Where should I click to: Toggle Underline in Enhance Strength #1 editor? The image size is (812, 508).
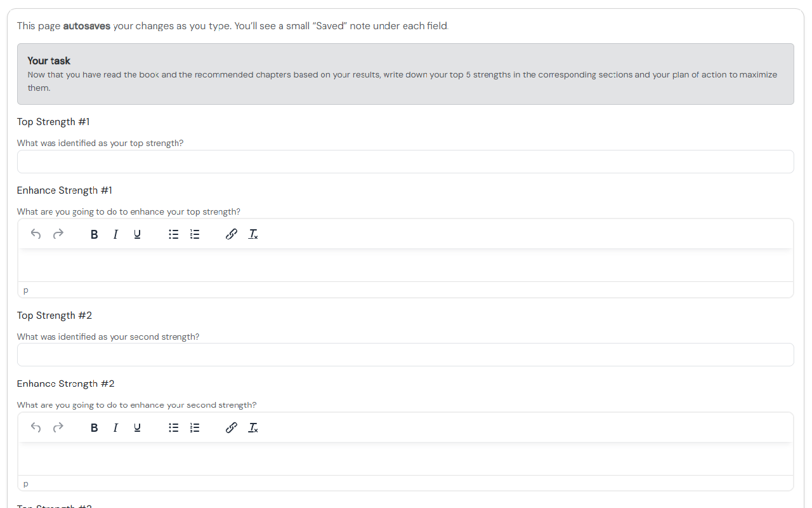137,234
